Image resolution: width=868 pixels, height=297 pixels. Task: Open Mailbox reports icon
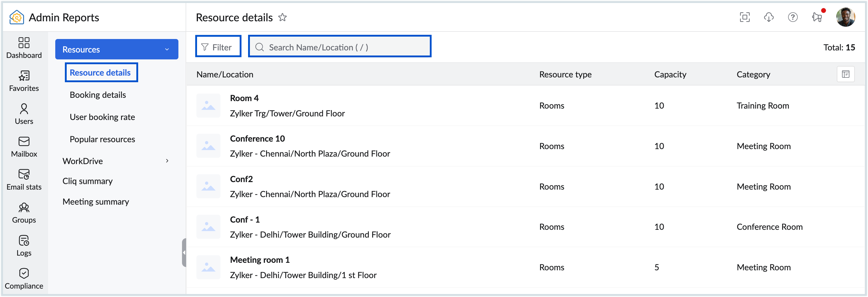pyautogui.click(x=24, y=146)
